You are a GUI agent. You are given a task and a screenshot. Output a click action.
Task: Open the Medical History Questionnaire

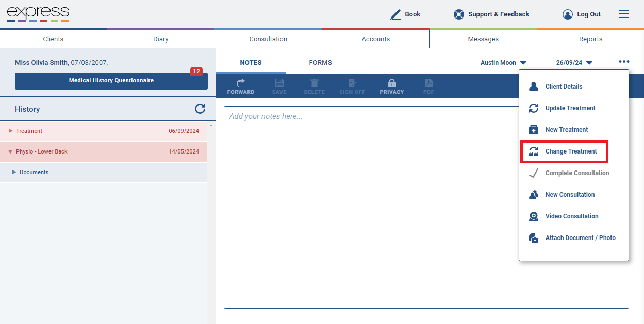pos(111,81)
